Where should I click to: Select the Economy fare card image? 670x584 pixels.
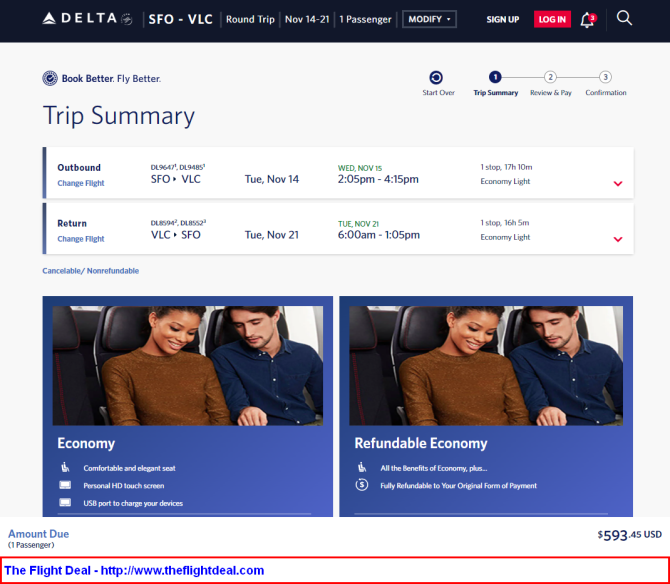click(x=188, y=366)
